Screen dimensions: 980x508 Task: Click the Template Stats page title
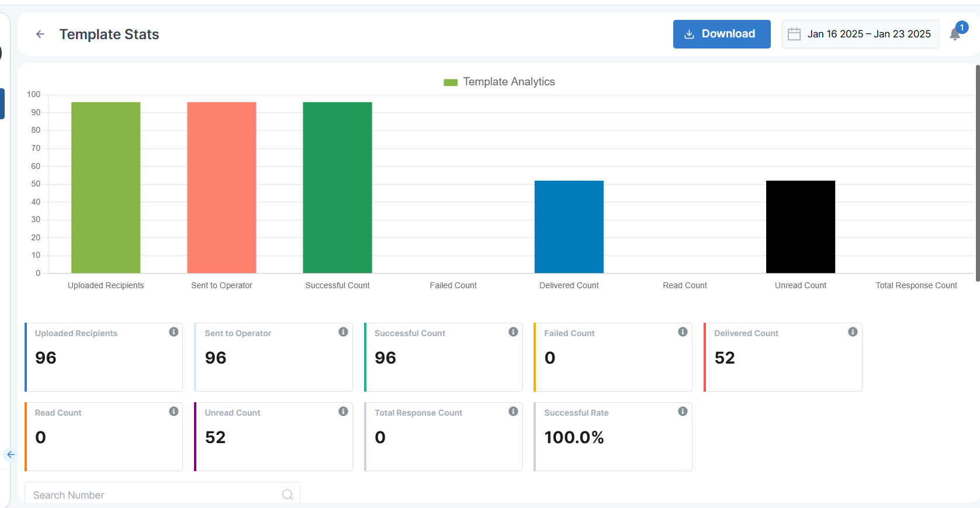point(109,34)
